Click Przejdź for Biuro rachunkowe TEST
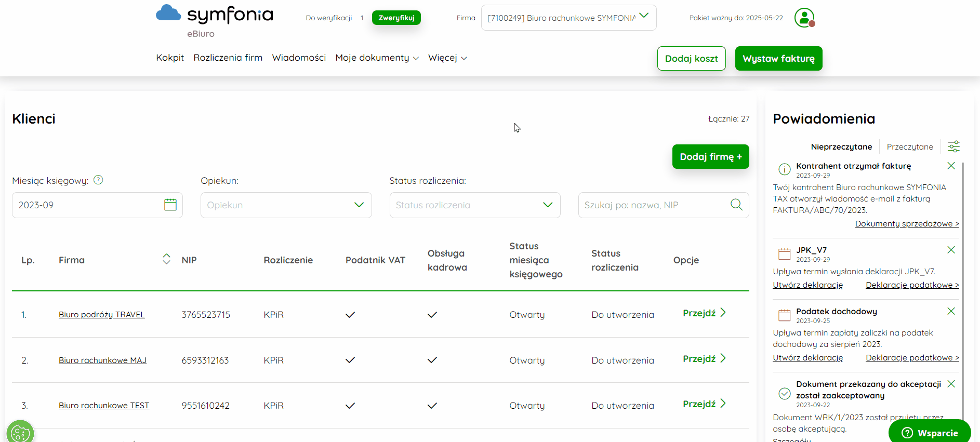 click(x=705, y=404)
